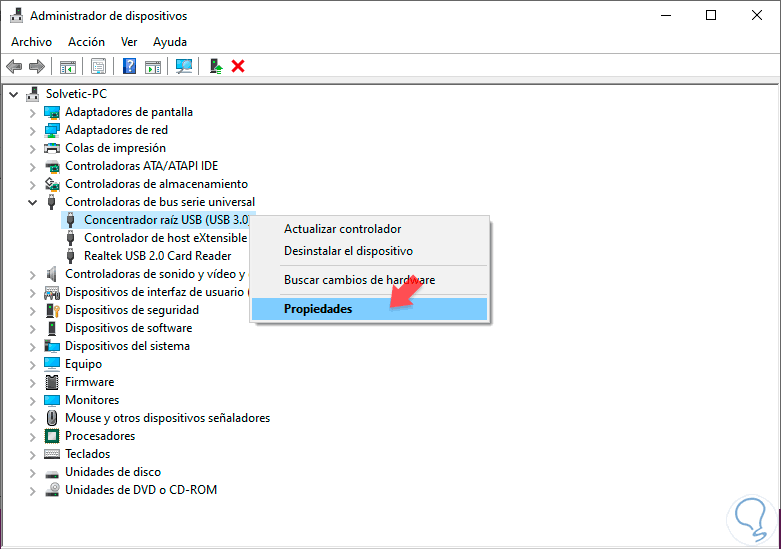Click the Dispositivos de software icon
The width and height of the screenshot is (781, 549).
(x=52, y=328)
